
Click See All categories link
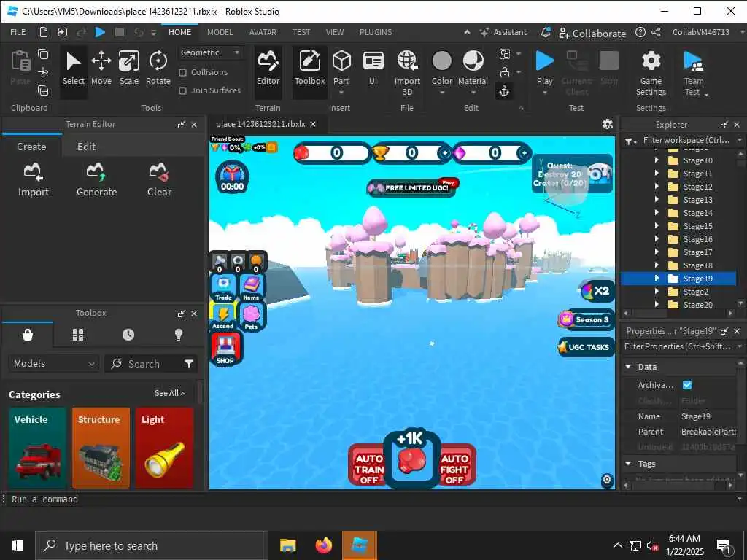click(169, 393)
